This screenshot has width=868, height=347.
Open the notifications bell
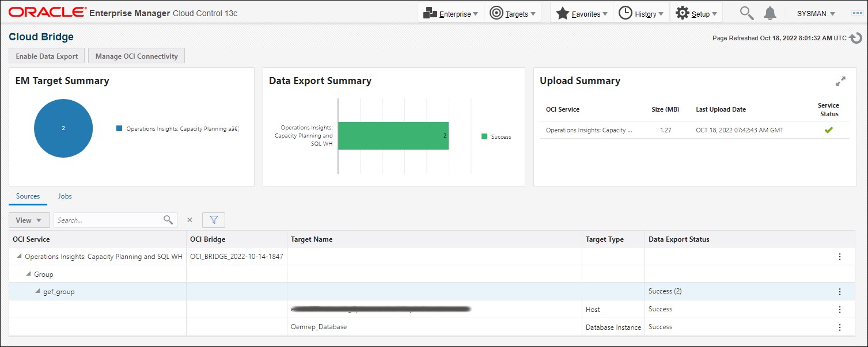[x=770, y=13]
